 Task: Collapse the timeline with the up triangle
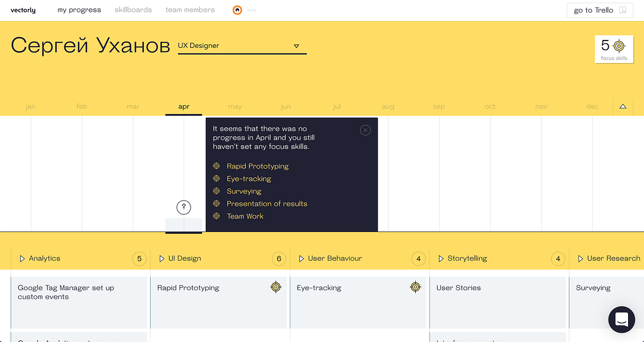pyautogui.click(x=623, y=107)
